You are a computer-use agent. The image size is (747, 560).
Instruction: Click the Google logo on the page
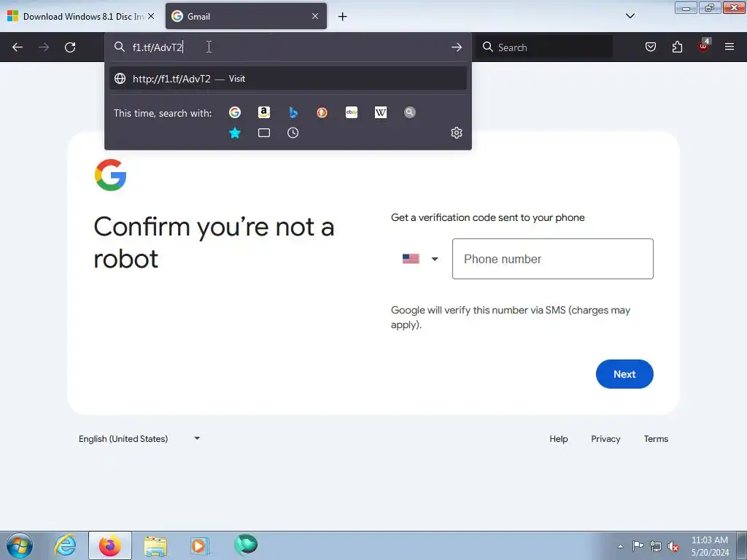[x=111, y=175]
